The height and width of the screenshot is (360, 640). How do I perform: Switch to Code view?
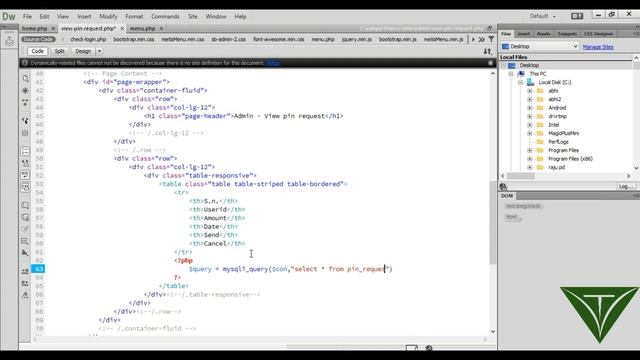tap(38, 51)
